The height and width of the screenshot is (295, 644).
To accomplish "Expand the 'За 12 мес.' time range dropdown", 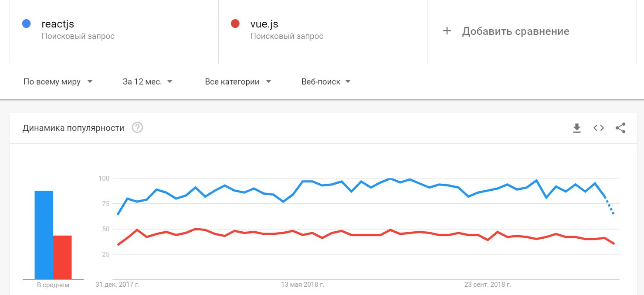I will [147, 82].
